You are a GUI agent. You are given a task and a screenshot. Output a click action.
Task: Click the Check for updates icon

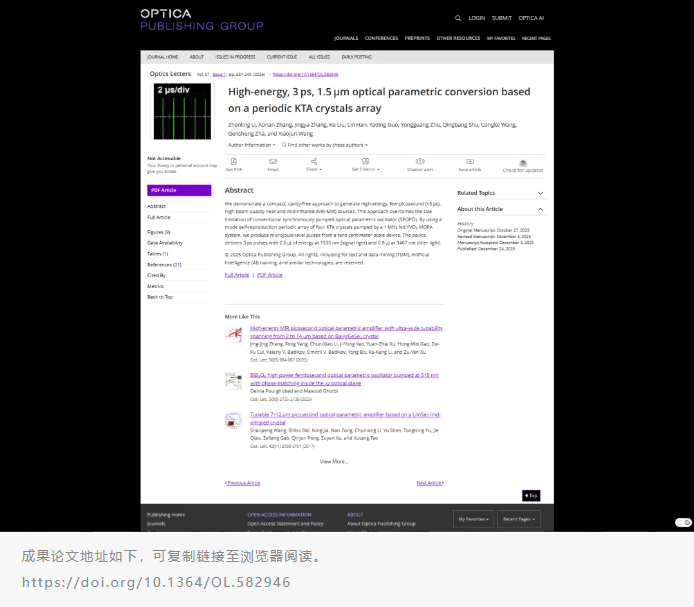[x=523, y=160]
